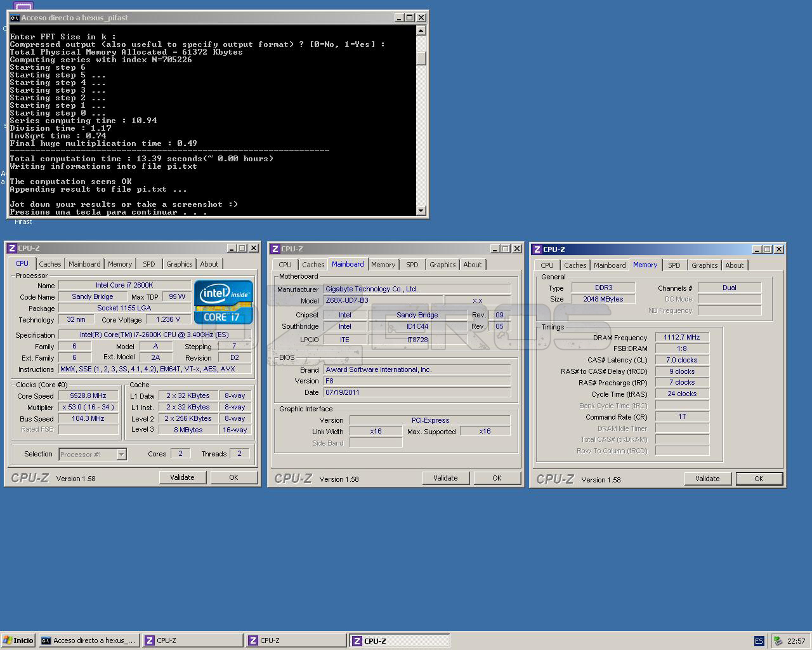Viewport: 812px width, 650px height.
Task: Expand the Processor #1 selection dropdown
Action: click(121, 454)
